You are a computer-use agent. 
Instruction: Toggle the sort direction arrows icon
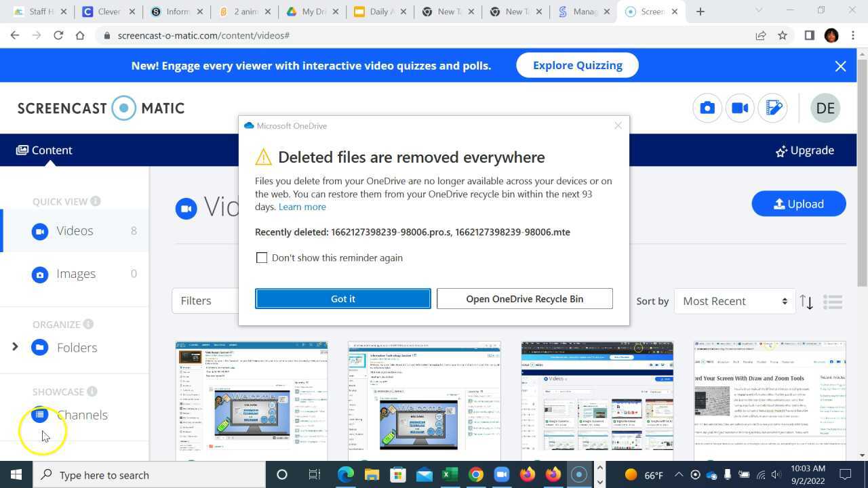pos(806,302)
